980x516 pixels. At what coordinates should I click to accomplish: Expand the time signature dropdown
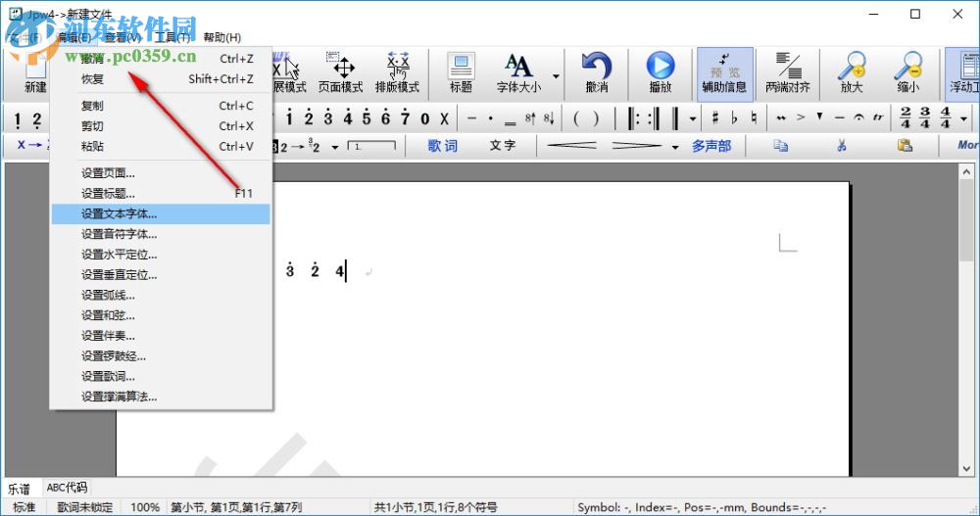(964, 118)
